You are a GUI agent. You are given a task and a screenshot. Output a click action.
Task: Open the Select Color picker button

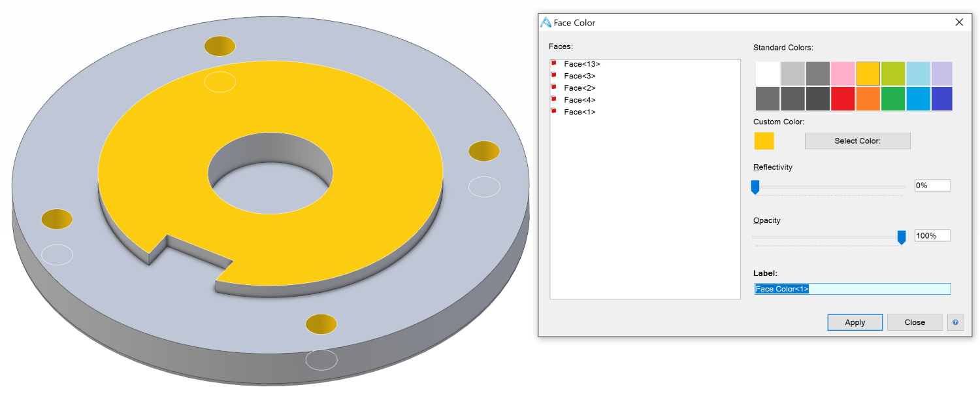(857, 141)
